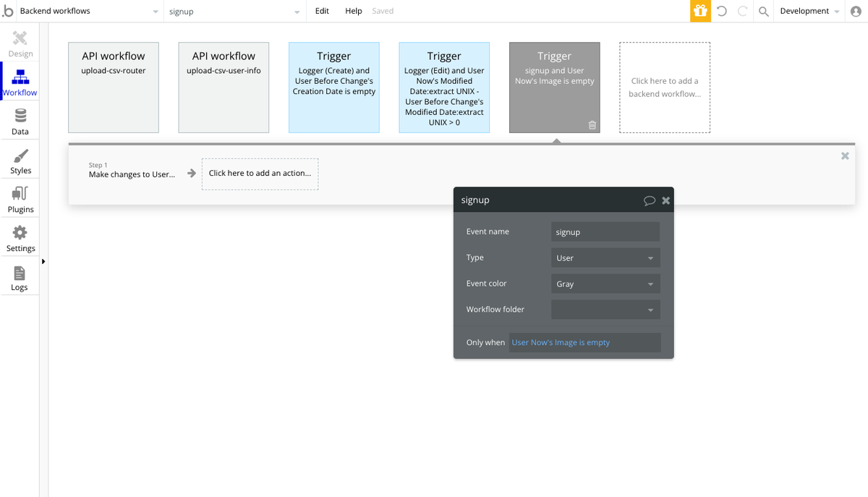The width and height of the screenshot is (868, 497).
Task: Close the workflow steps strip
Action: (x=845, y=156)
